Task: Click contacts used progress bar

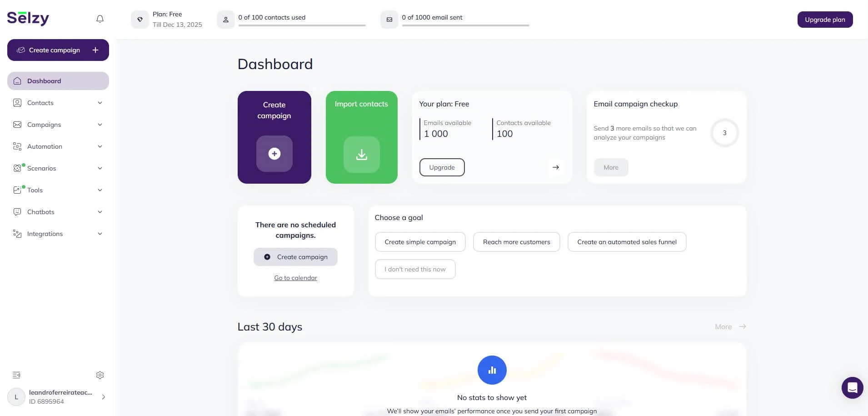Action: click(x=302, y=25)
